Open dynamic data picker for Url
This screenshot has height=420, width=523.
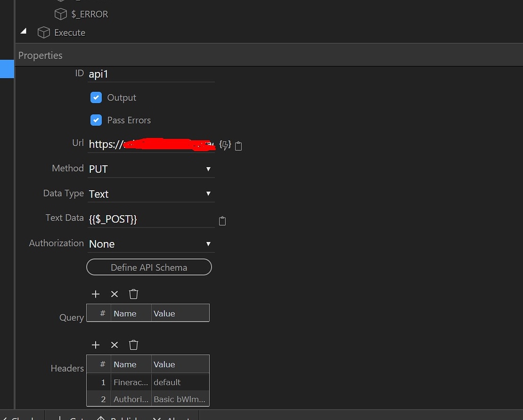pyautogui.click(x=225, y=145)
